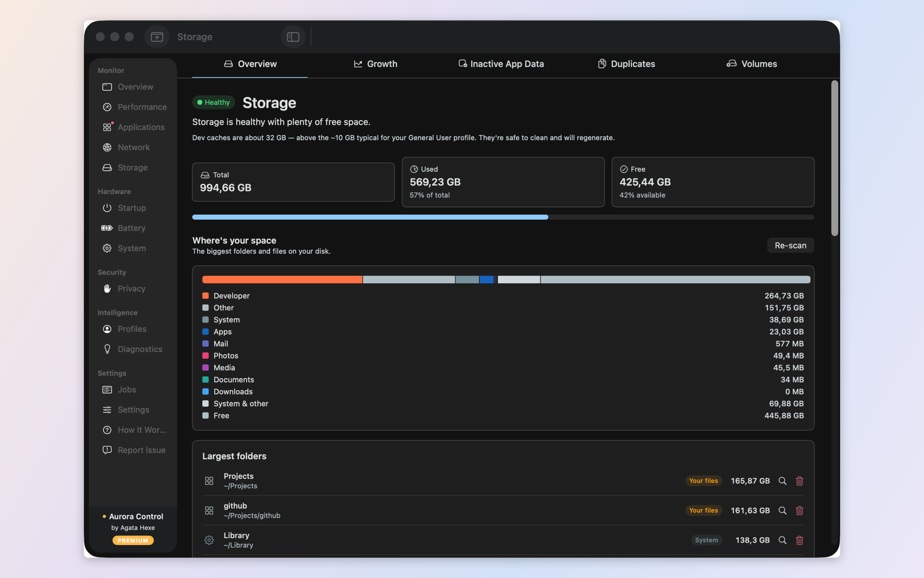Click the '151,75 GB' Other value
The image size is (924, 578).
pyautogui.click(x=784, y=308)
